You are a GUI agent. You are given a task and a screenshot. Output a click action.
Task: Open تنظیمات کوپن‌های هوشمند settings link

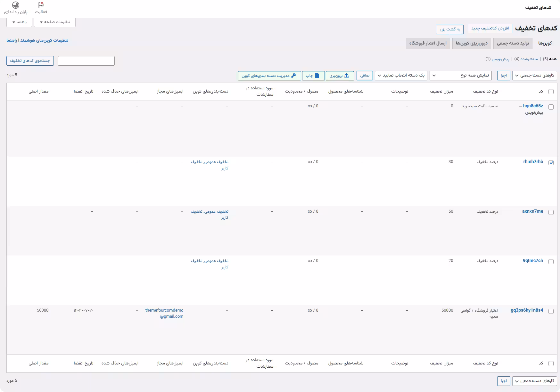tap(44, 40)
